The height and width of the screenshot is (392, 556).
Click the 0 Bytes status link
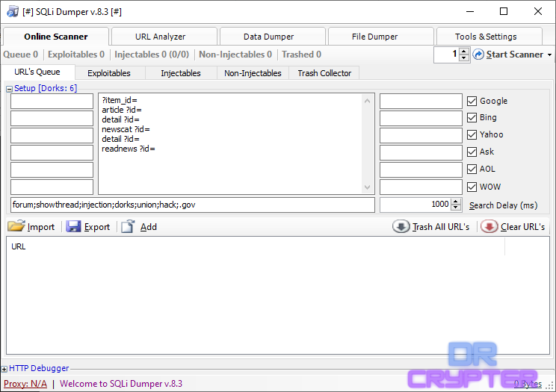(x=528, y=384)
